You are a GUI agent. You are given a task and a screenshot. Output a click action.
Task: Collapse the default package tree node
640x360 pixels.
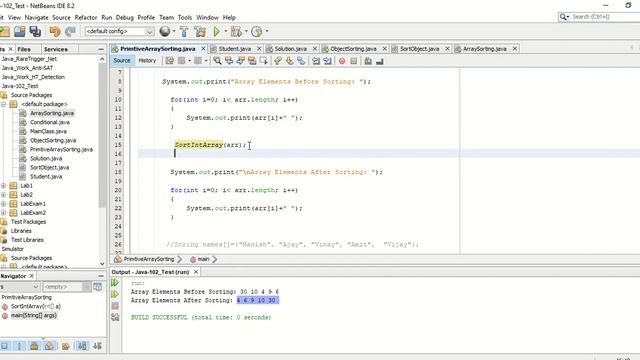[x=4, y=104]
